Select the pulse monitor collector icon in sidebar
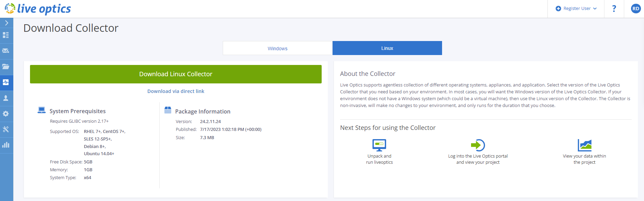Screen dimensions: 644x201 (x=6, y=82)
